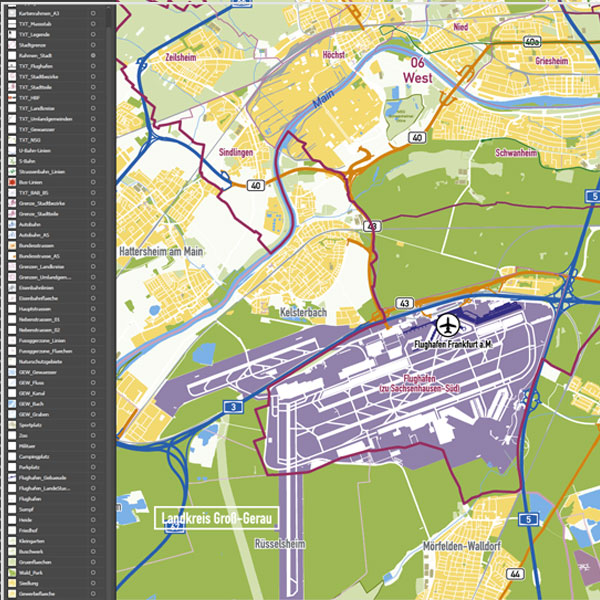Click target circle of Siedlung layer
The width and height of the screenshot is (600, 600).
(x=93, y=583)
